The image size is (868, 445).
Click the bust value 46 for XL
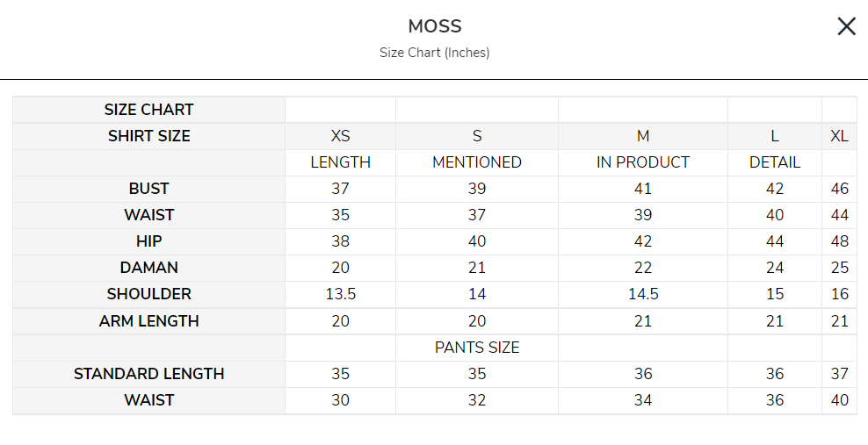(x=839, y=189)
